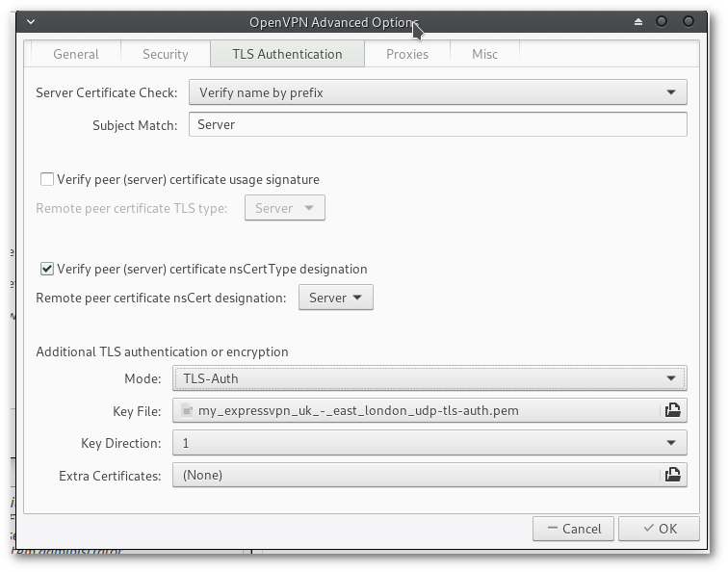The width and height of the screenshot is (728, 572).
Task: Click the file icon beside the key filename
Action: (x=187, y=410)
